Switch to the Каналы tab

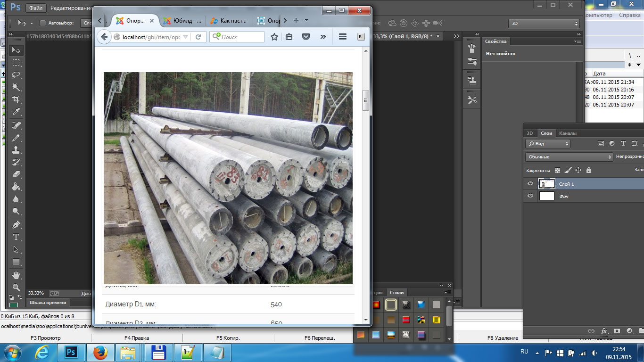click(x=568, y=133)
